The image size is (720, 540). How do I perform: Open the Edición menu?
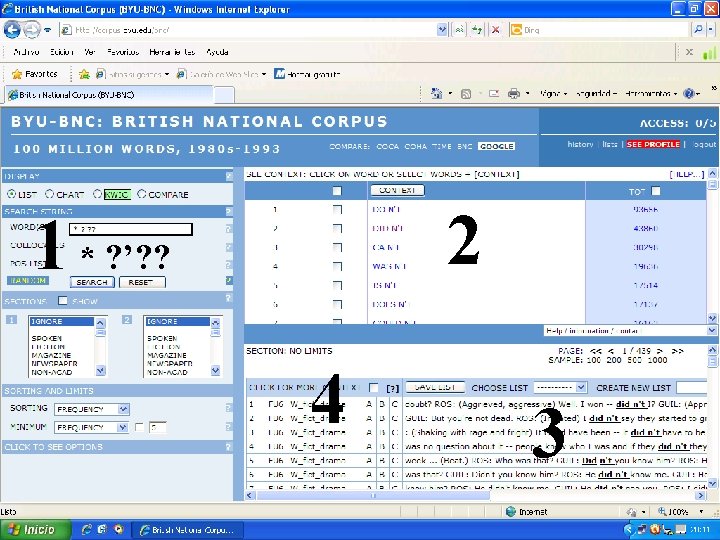click(62, 52)
